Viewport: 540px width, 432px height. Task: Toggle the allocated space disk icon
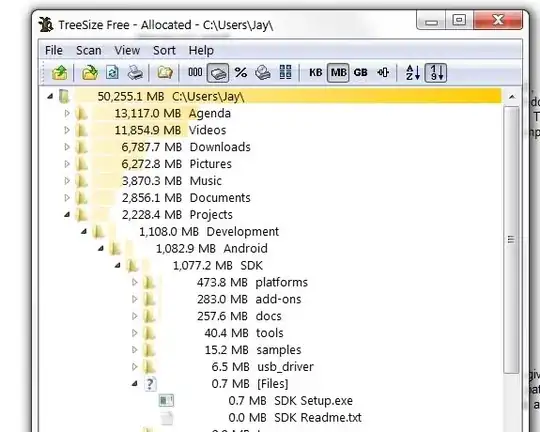tap(218, 73)
